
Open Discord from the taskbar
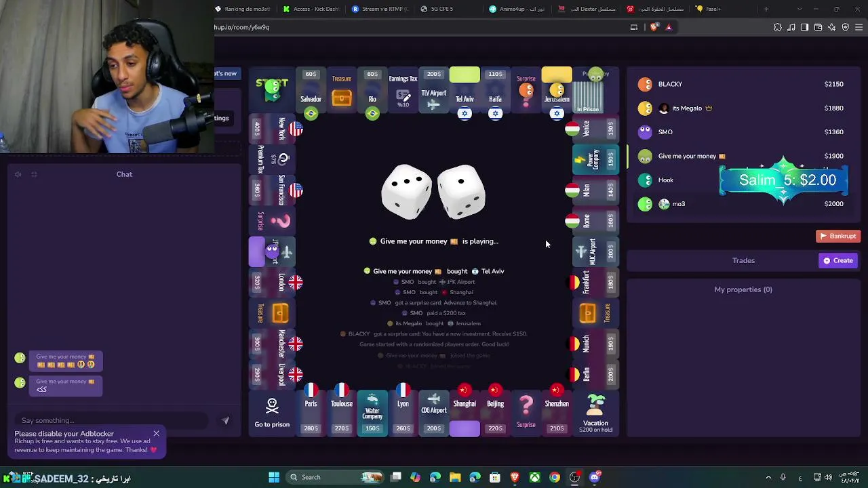tap(595, 477)
